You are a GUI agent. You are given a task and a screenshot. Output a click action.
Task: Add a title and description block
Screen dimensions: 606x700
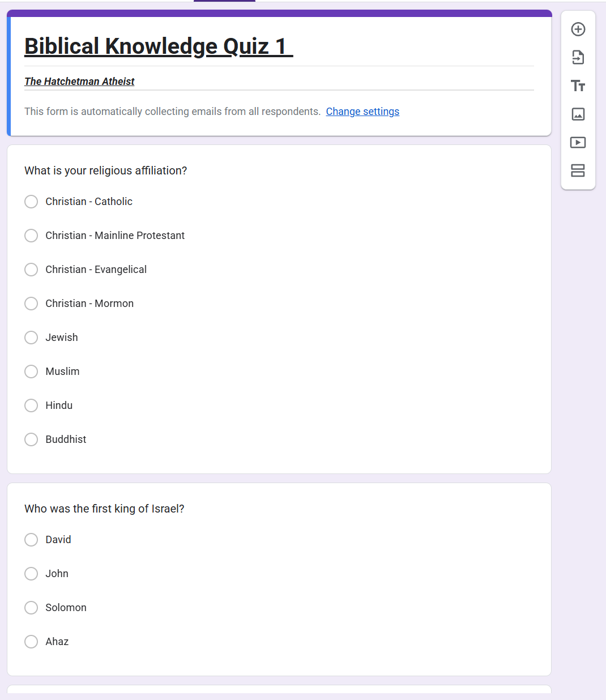[578, 86]
